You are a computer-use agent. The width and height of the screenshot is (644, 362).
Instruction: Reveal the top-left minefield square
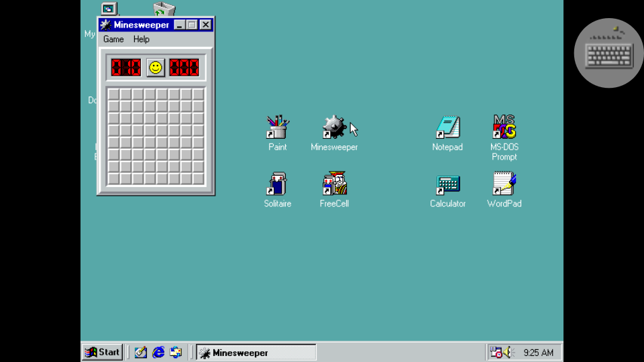tap(113, 95)
